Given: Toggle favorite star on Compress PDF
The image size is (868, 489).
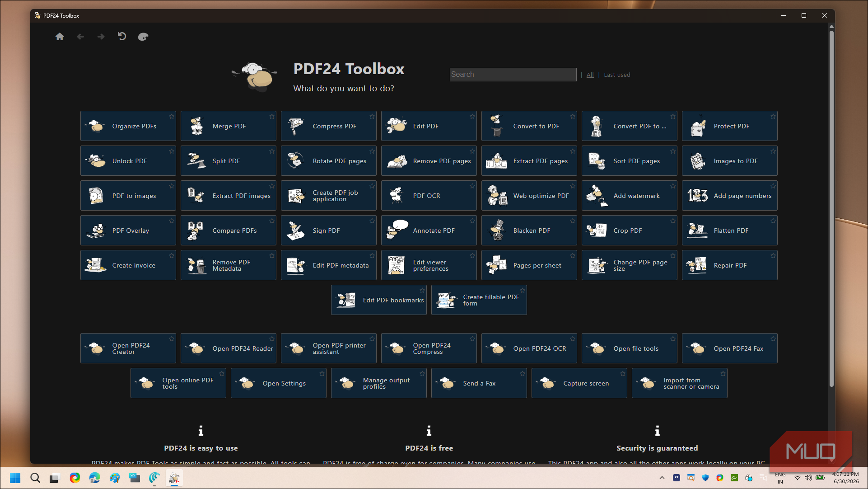Looking at the screenshot, I should 372,116.
